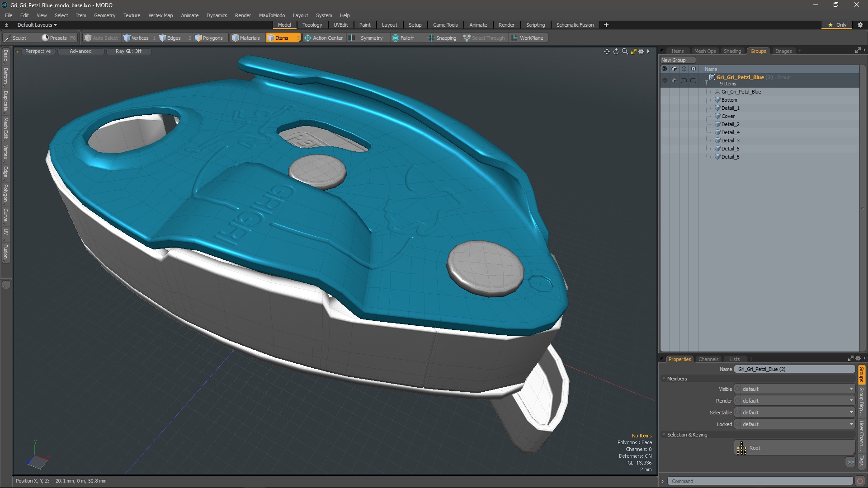The image size is (868, 488).
Task: Open the Perspective view type dropdown
Action: (38, 52)
